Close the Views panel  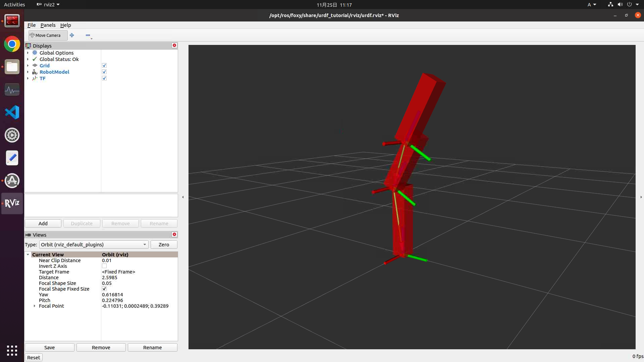pyautogui.click(x=174, y=235)
